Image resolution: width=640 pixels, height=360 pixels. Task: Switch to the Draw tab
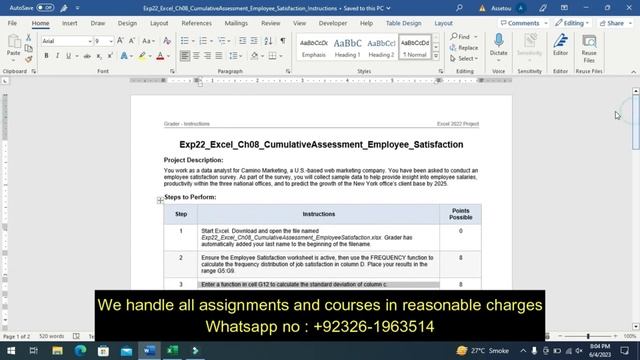point(98,23)
